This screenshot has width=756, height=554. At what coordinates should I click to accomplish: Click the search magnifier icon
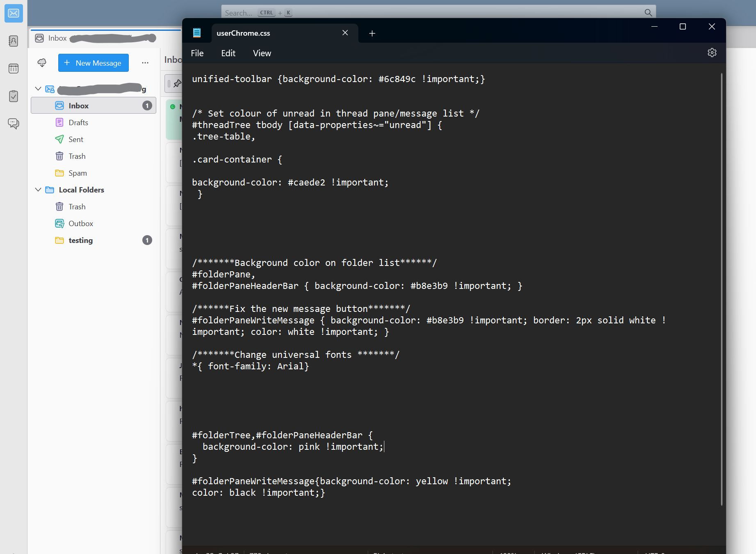point(648,13)
